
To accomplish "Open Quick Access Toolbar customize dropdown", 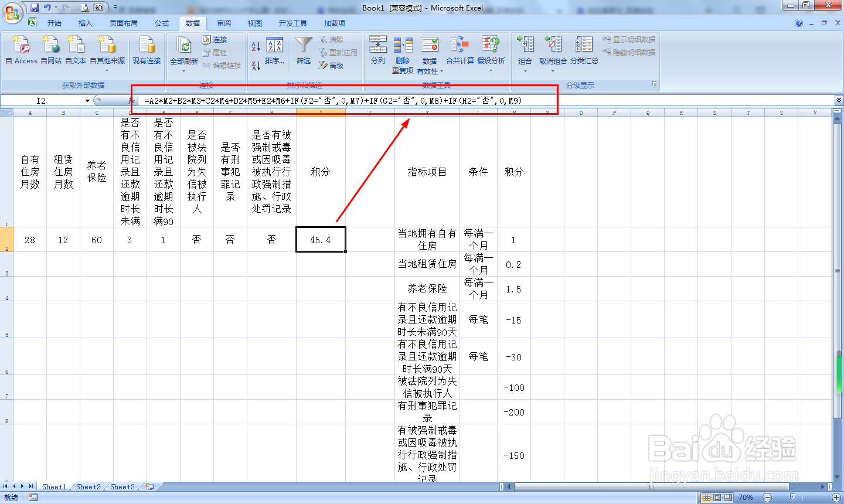I will (115, 8).
